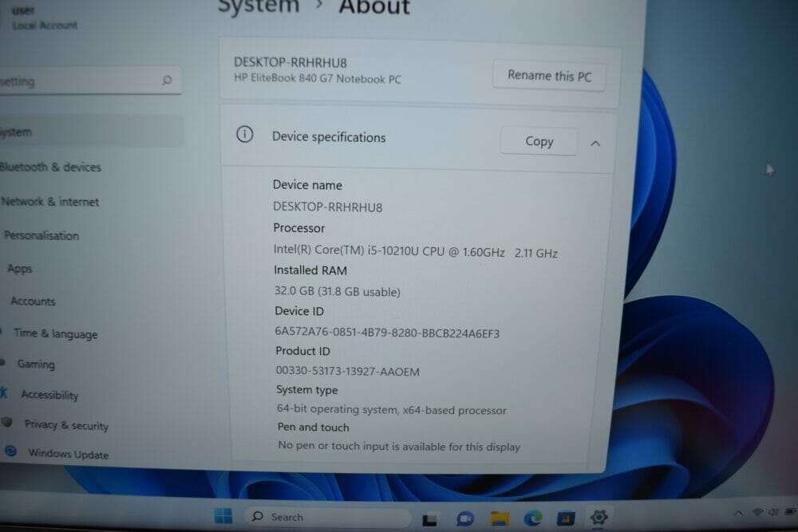Click the Pen and touch label
The height and width of the screenshot is (532, 798).
click(313, 428)
